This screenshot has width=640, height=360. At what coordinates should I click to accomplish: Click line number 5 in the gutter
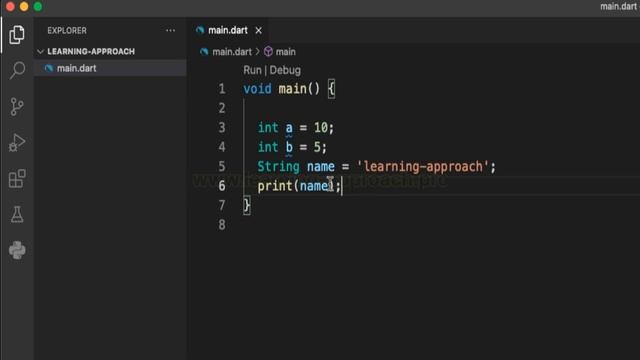click(x=222, y=167)
